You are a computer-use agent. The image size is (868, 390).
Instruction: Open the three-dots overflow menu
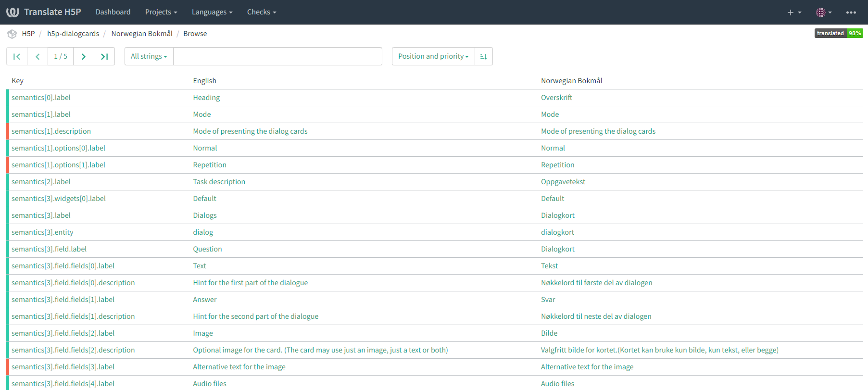(x=851, y=12)
